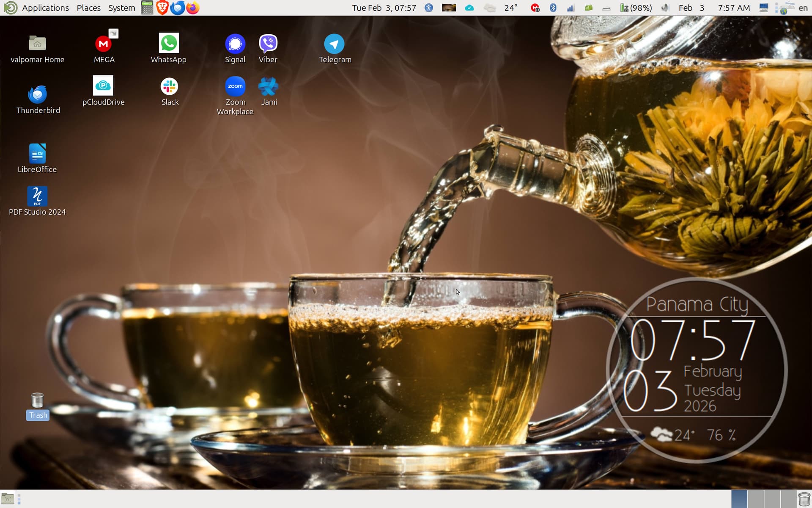Select PDF Studio 2024 icon
Viewport: 812px width, 508px height.
37,197
